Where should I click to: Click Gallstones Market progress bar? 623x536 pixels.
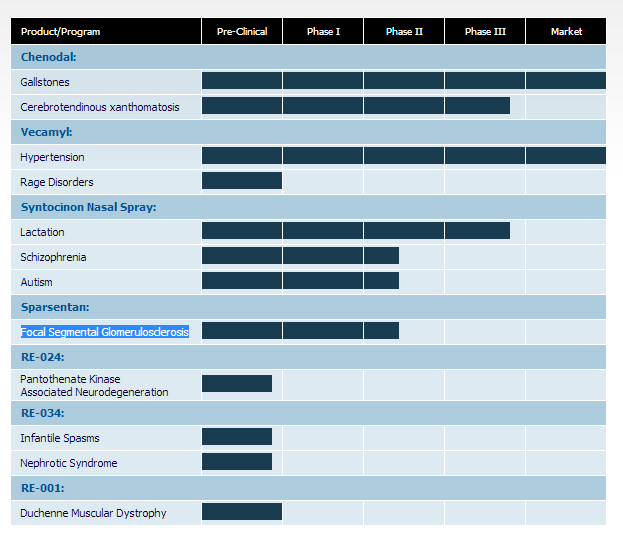pos(566,81)
